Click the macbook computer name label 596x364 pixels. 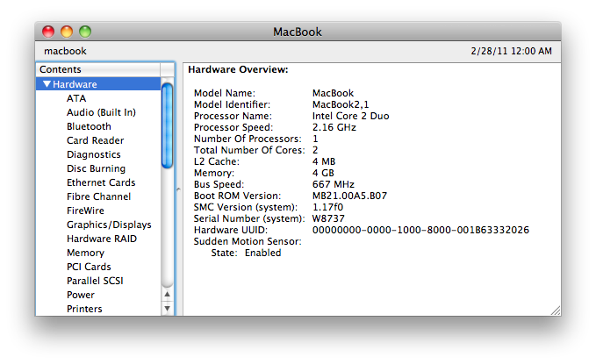tap(65, 51)
